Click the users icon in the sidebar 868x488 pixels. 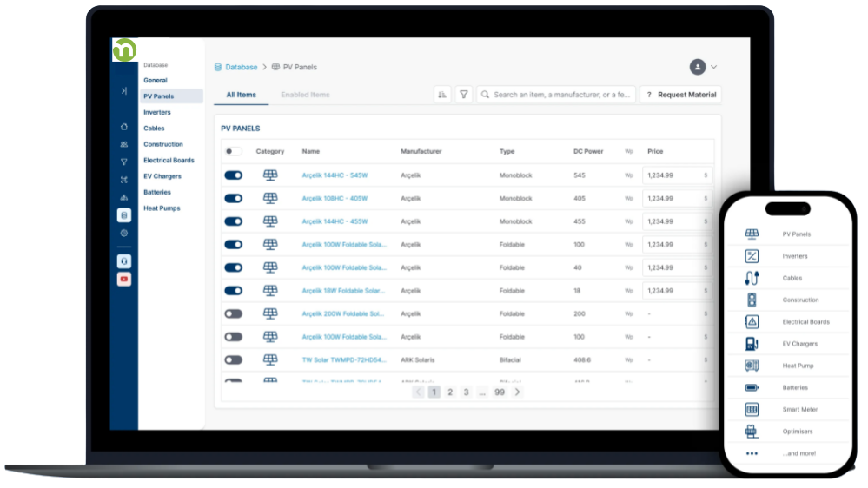coord(123,144)
